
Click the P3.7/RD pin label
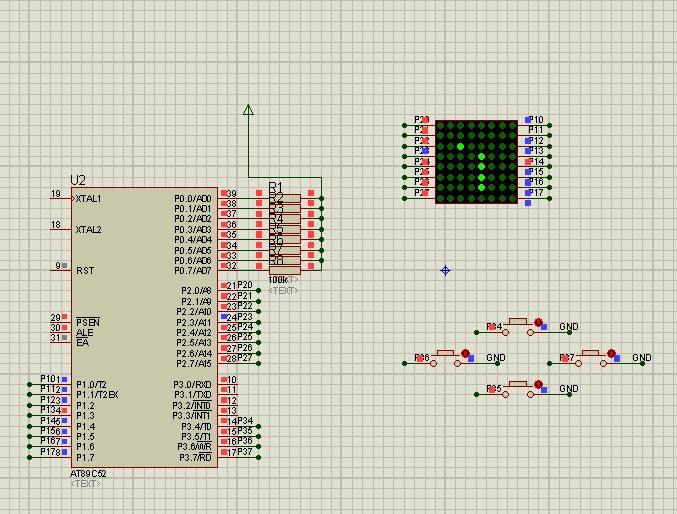click(x=196, y=457)
